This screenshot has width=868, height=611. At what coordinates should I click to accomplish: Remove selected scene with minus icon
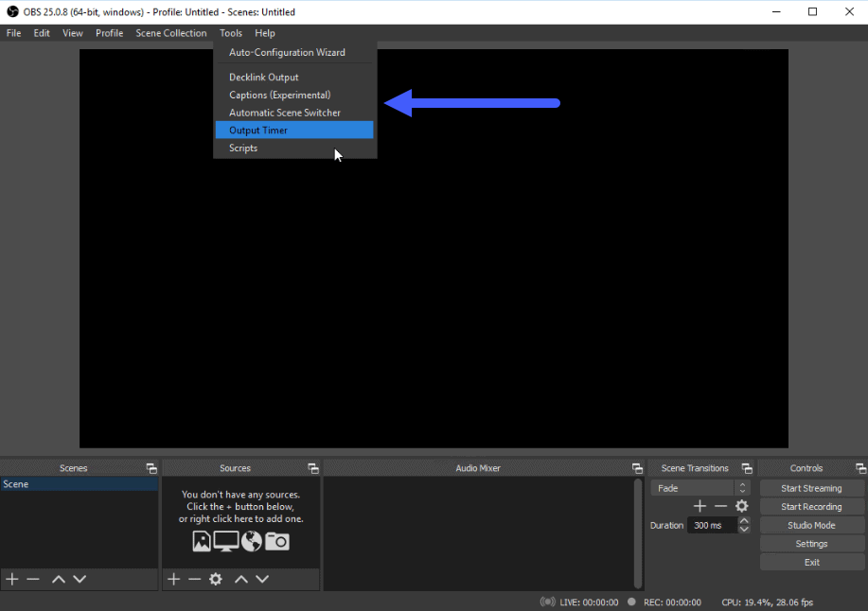[x=33, y=579]
